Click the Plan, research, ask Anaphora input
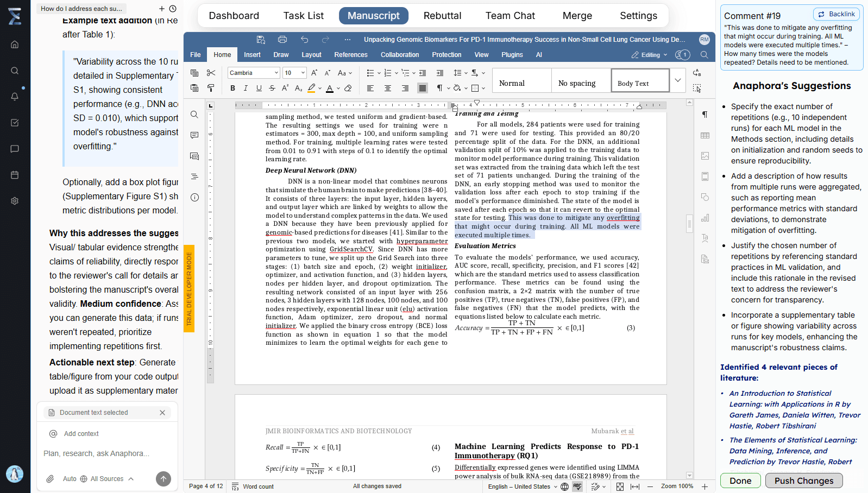The image size is (868, 493). [x=106, y=453]
